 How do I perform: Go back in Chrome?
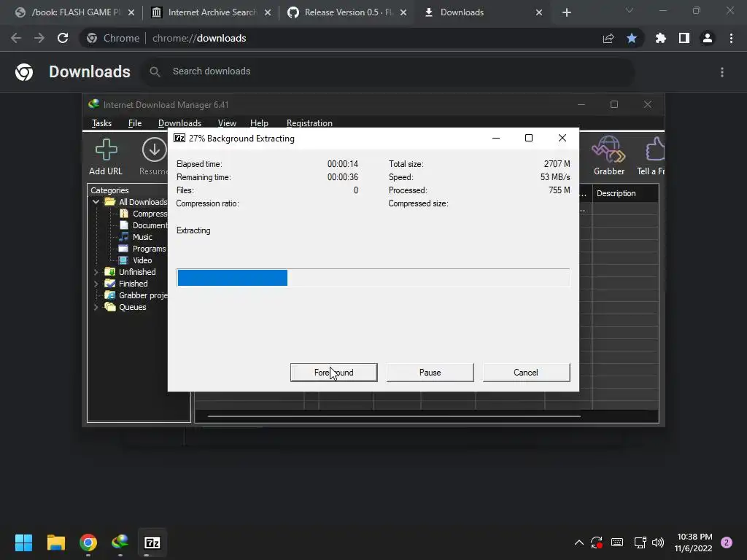pos(16,38)
